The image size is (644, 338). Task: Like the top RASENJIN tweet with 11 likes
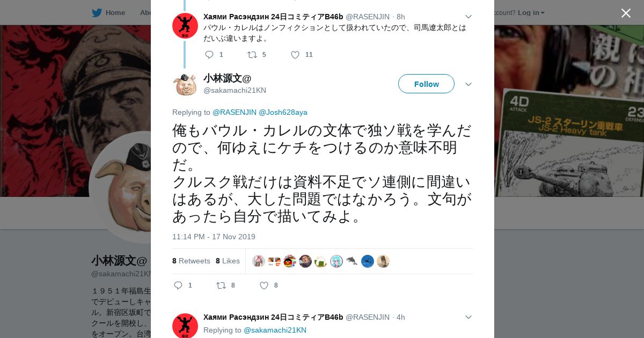click(x=295, y=55)
